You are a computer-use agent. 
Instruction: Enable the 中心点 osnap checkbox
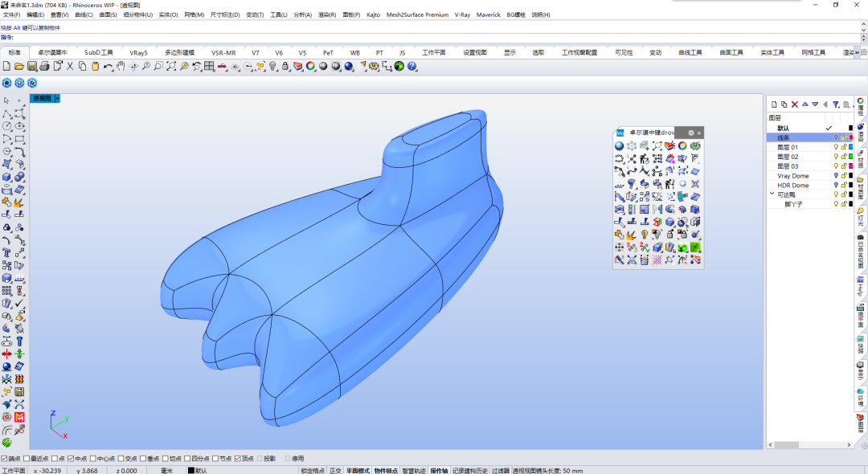(x=93, y=459)
